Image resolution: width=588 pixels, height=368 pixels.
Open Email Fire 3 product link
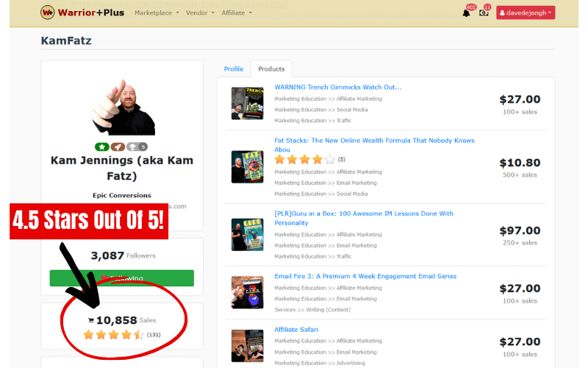click(365, 277)
